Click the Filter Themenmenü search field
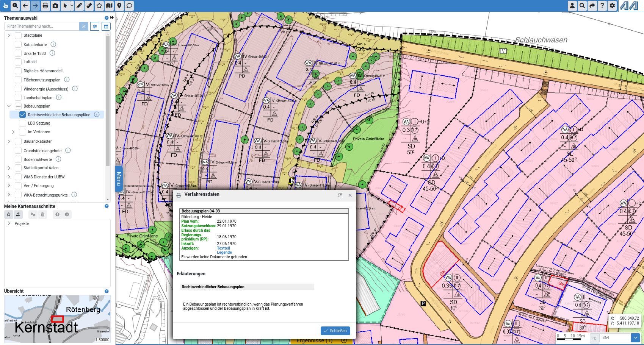This screenshot has height=345, width=644. tap(42, 26)
